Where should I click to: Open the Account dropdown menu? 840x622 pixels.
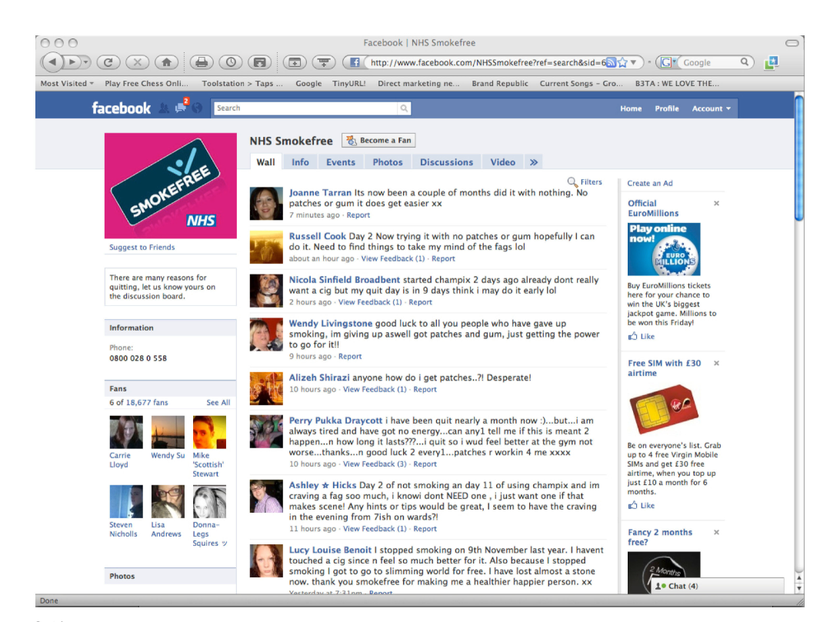[x=711, y=108]
